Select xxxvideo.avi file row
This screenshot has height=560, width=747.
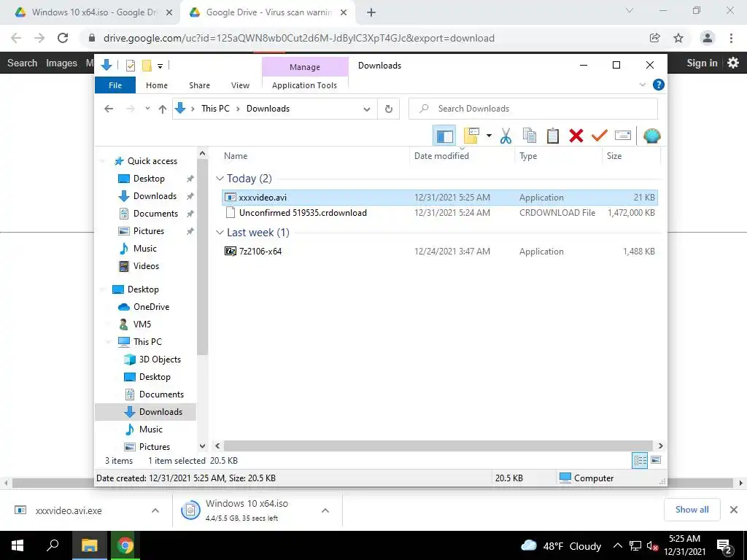coord(440,197)
